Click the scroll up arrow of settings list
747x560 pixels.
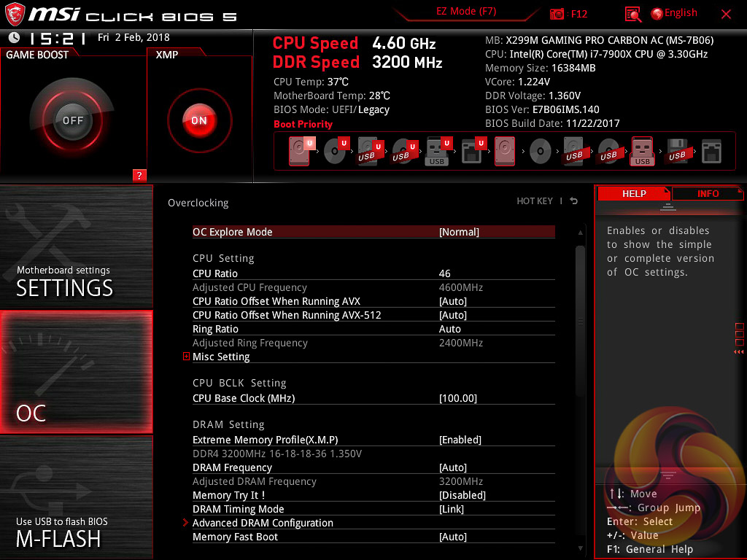[x=580, y=233]
